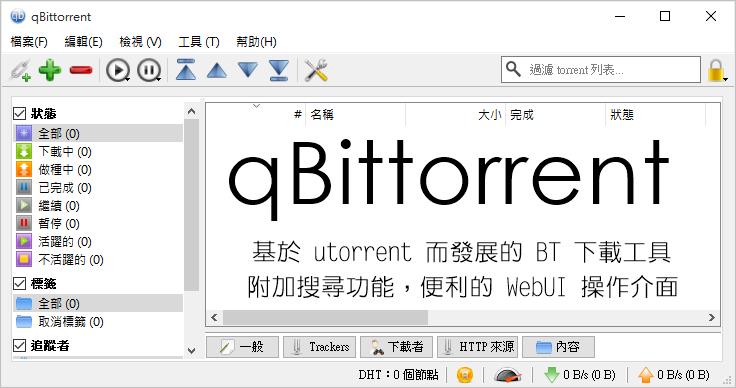Switch to the 下載者 tab
The width and height of the screenshot is (736, 388).
point(397,347)
